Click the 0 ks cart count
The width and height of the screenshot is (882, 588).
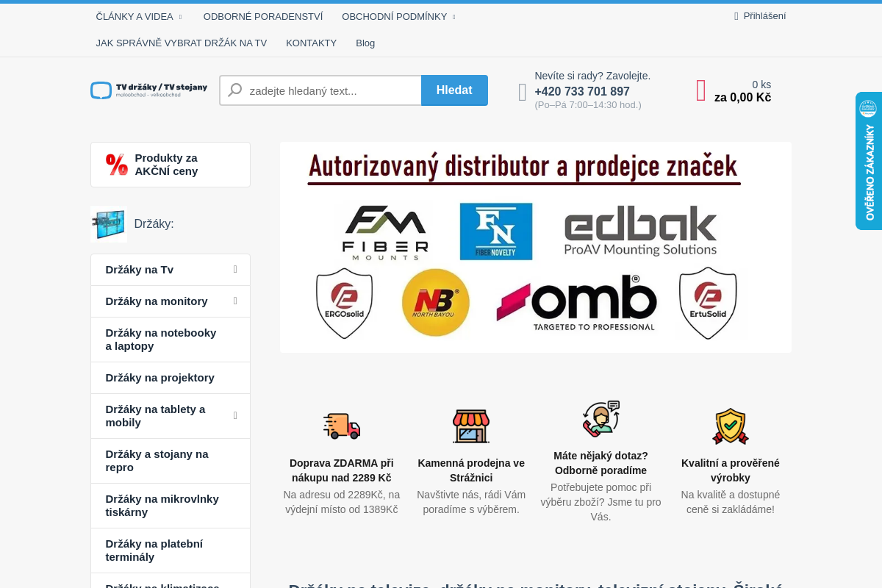[x=761, y=85]
